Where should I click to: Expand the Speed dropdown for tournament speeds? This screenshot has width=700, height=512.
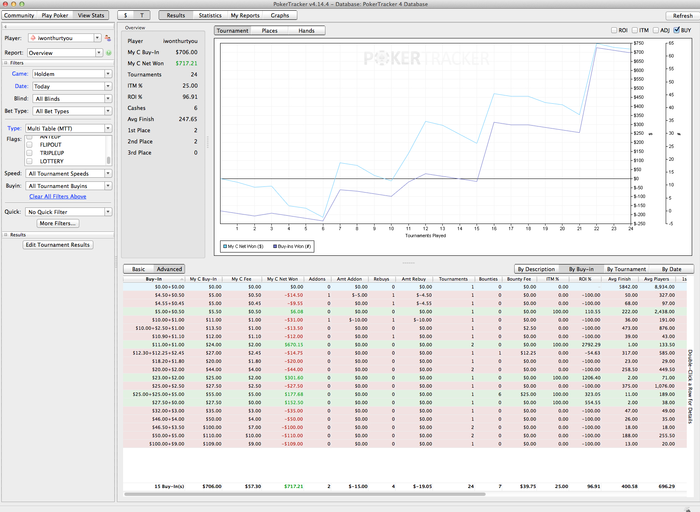tap(70, 173)
